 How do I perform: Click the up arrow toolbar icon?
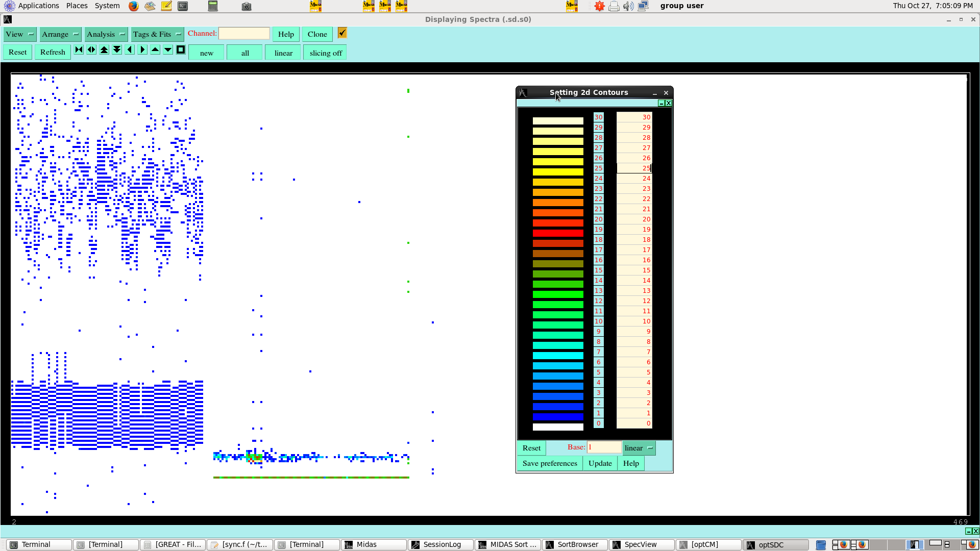point(155,49)
